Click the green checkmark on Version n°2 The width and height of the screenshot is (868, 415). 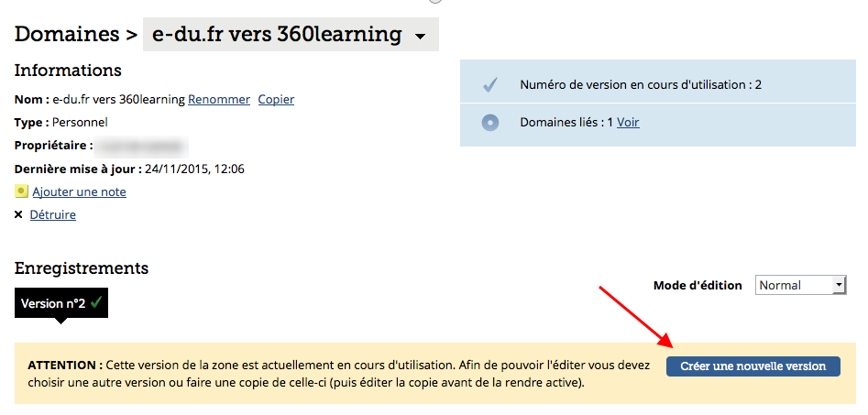point(96,302)
